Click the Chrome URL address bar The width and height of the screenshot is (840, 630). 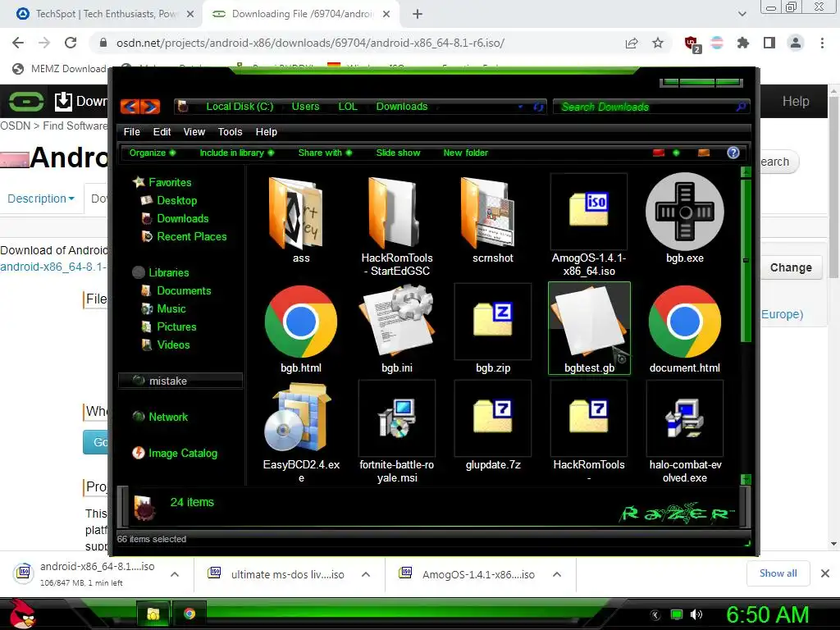[358, 43]
